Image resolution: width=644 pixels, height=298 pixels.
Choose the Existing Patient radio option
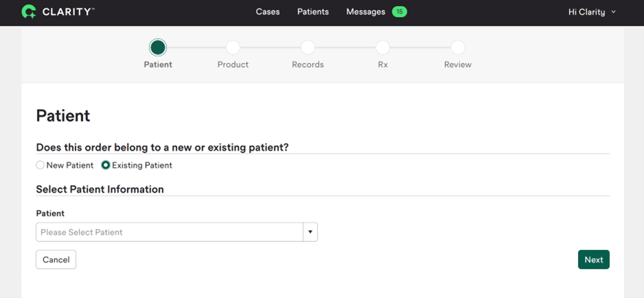[106, 165]
